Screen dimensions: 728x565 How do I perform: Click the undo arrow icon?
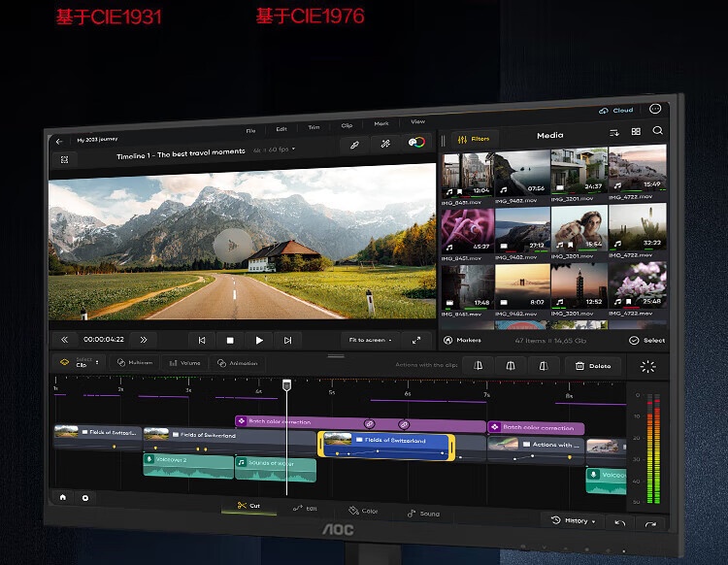tap(620, 523)
